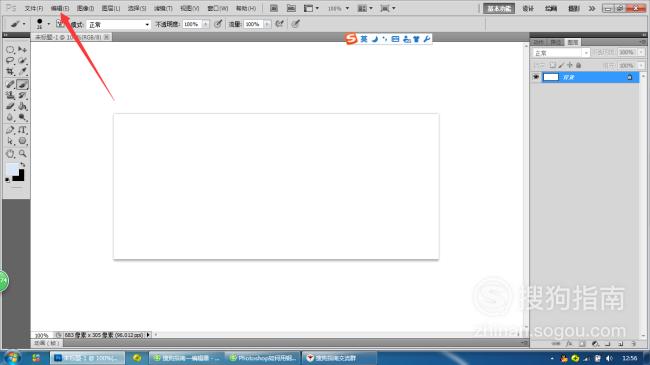
Task: Select the Crop tool
Action: pyautogui.click(x=10, y=71)
